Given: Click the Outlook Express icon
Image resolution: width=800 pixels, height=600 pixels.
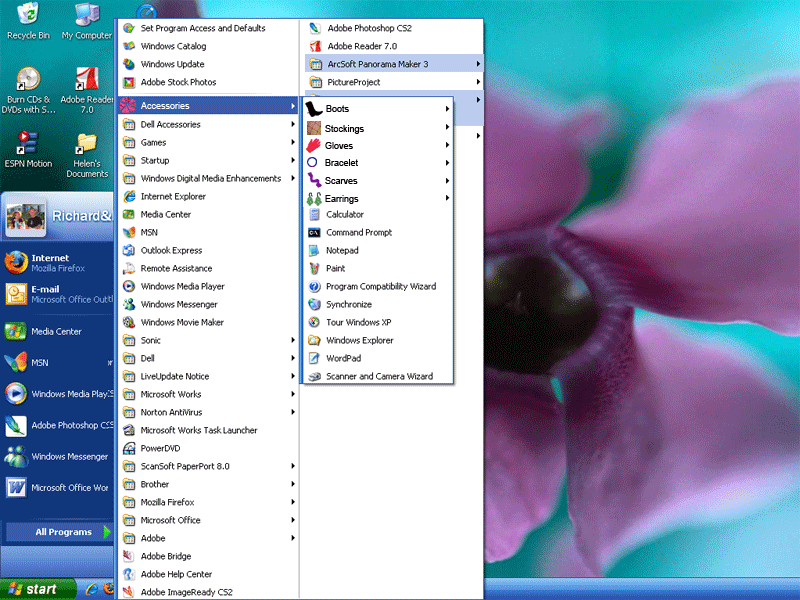Looking at the screenshot, I should 129,251.
